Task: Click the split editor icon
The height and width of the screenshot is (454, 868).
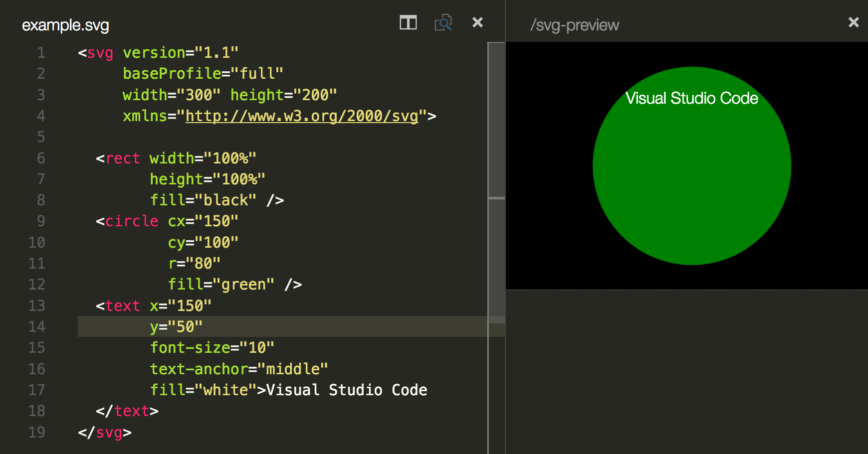Action: click(x=408, y=22)
